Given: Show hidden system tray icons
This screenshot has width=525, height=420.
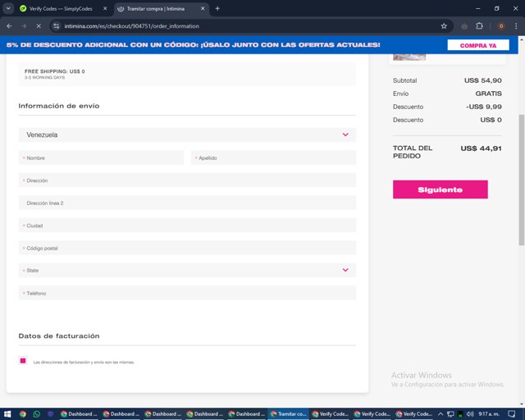Looking at the screenshot, I should (x=441, y=414).
